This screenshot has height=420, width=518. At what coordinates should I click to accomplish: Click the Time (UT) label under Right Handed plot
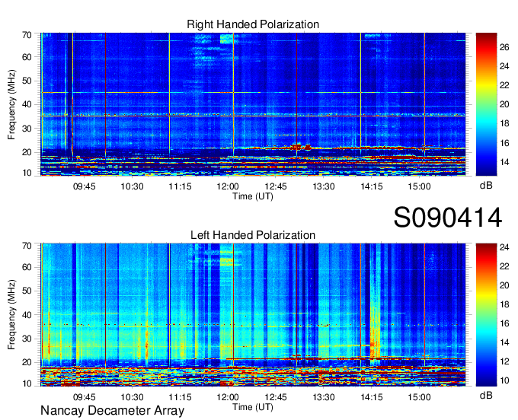pos(253,196)
